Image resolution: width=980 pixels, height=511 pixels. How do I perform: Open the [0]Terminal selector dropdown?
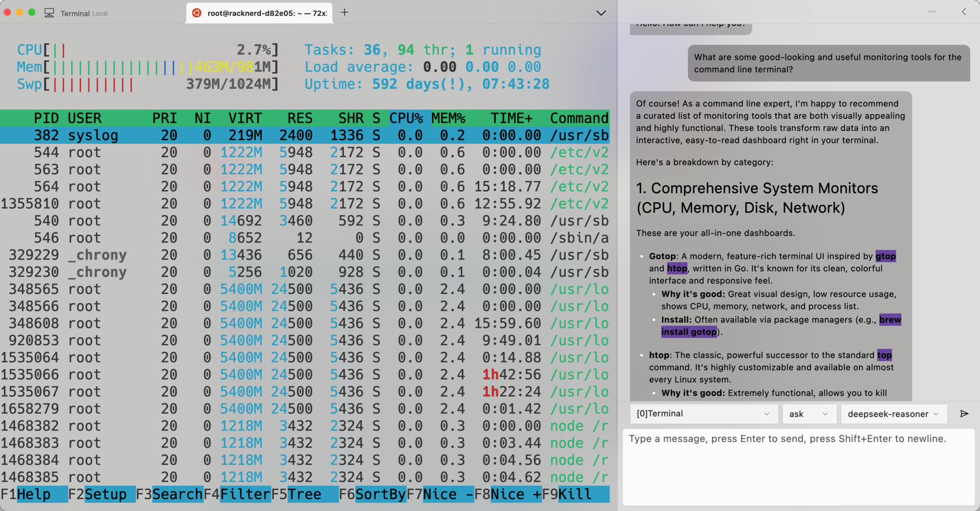pyautogui.click(x=703, y=414)
